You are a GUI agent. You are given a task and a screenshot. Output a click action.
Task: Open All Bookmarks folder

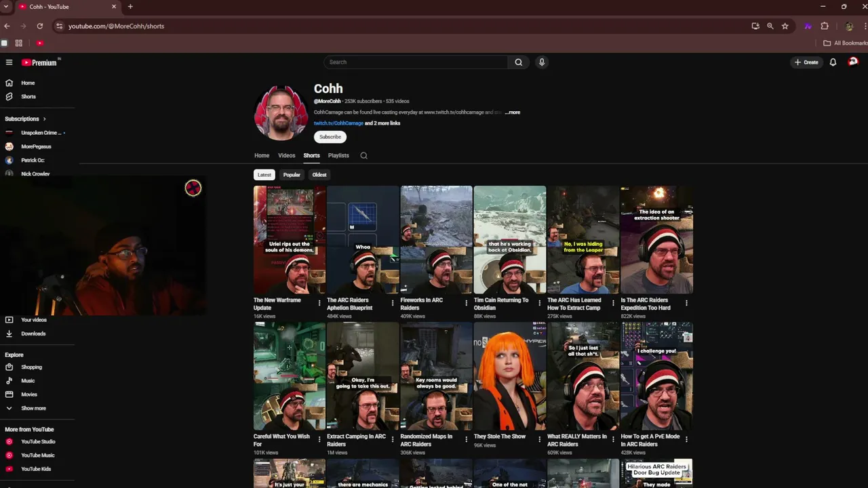pos(845,43)
